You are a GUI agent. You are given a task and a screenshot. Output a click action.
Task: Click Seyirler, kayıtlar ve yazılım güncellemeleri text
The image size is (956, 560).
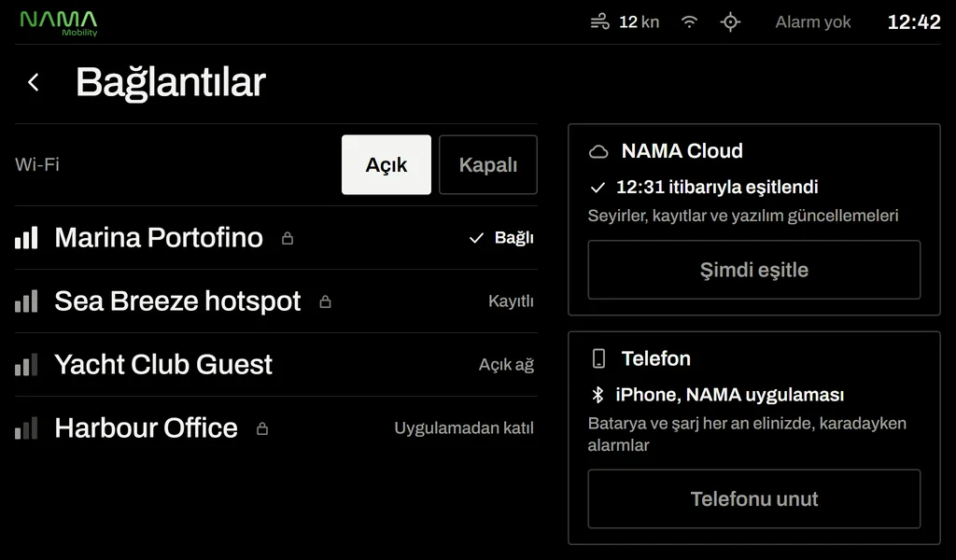click(x=743, y=216)
